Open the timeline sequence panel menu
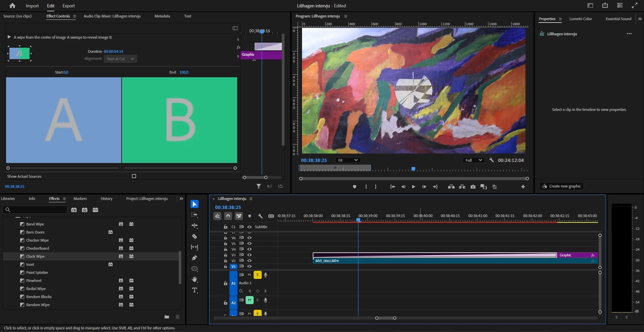This screenshot has height=332, width=644. [251, 199]
